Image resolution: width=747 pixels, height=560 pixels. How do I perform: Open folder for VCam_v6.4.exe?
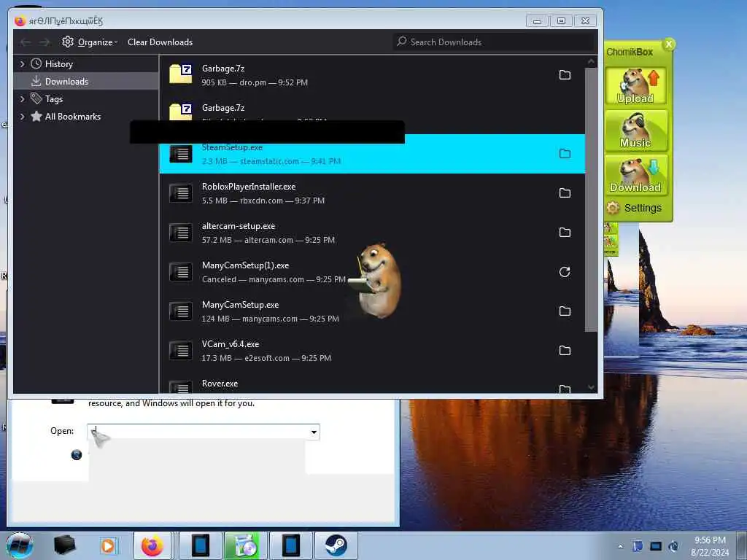click(565, 351)
